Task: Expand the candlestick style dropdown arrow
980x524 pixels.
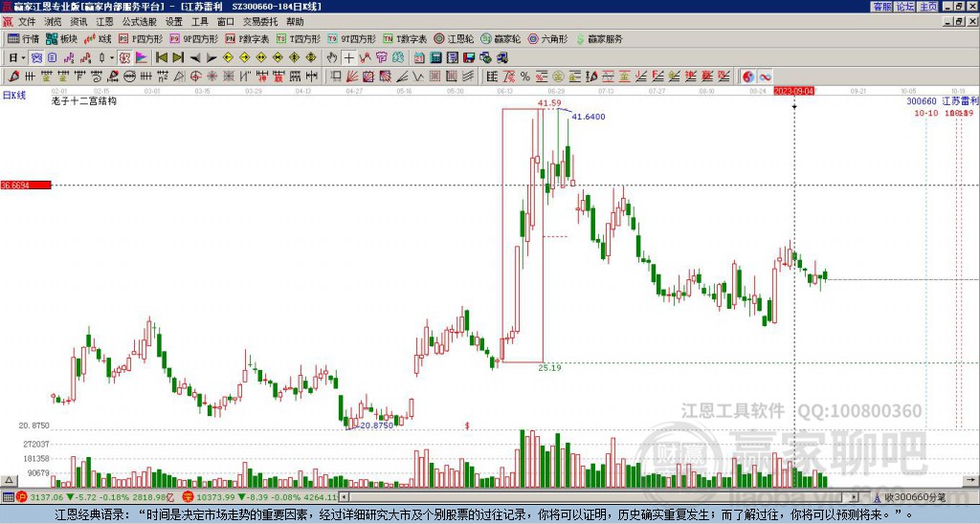Action: 112,58
